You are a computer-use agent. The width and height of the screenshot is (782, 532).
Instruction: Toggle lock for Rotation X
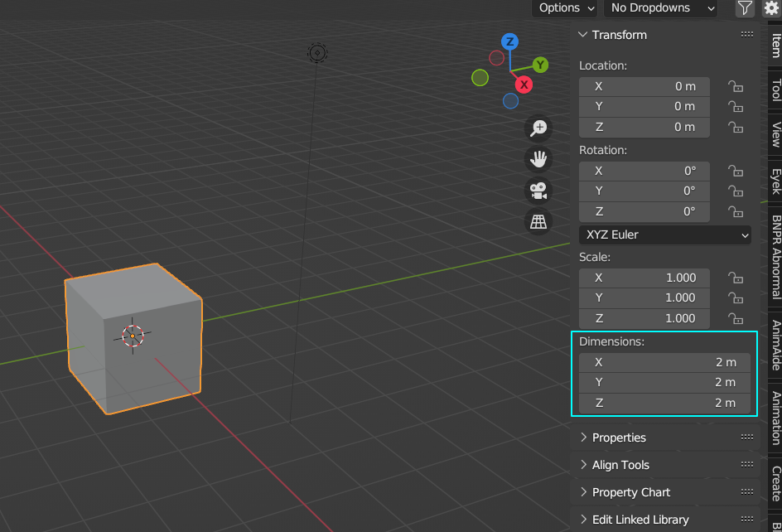click(735, 172)
